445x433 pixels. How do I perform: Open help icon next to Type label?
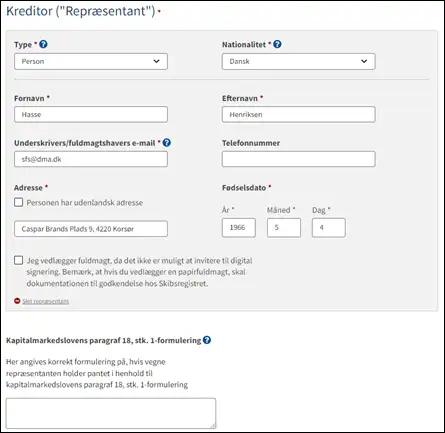pyautogui.click(x=43, y=44)
